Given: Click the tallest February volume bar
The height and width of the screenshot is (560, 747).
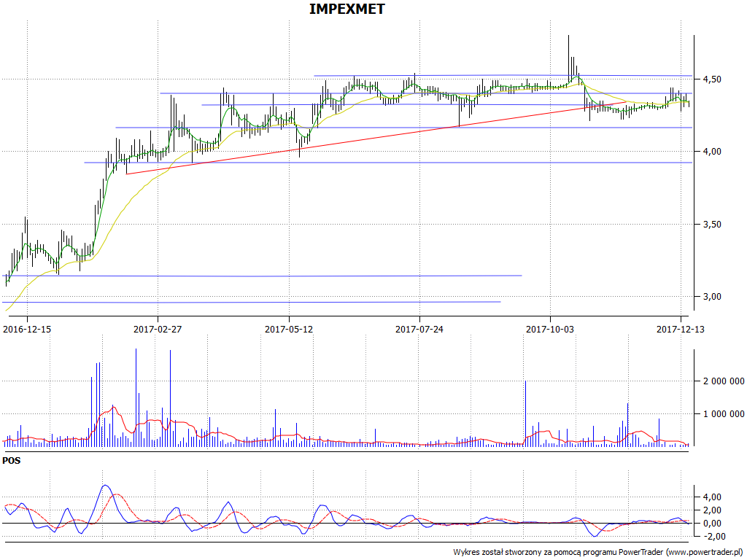Looking at the screenshot, I should (136, 397).
